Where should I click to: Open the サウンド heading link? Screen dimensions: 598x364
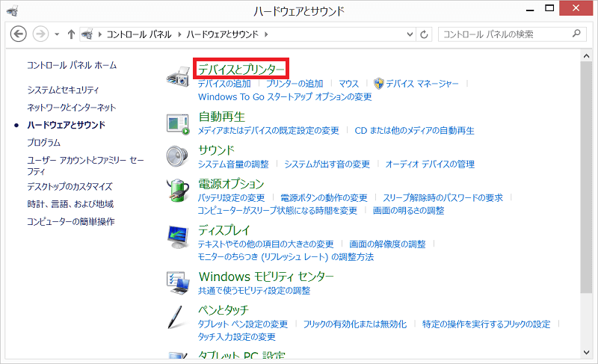[216, 150]
